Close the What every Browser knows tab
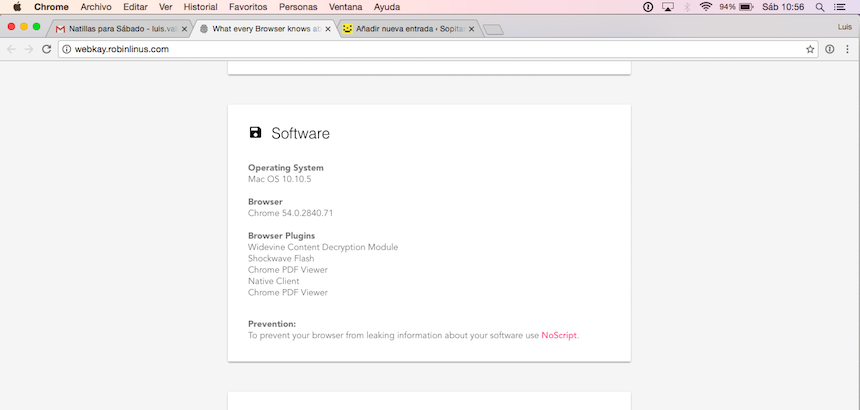Image resolution: width=860 pixels, height=410 pixels. pos(327,29)
